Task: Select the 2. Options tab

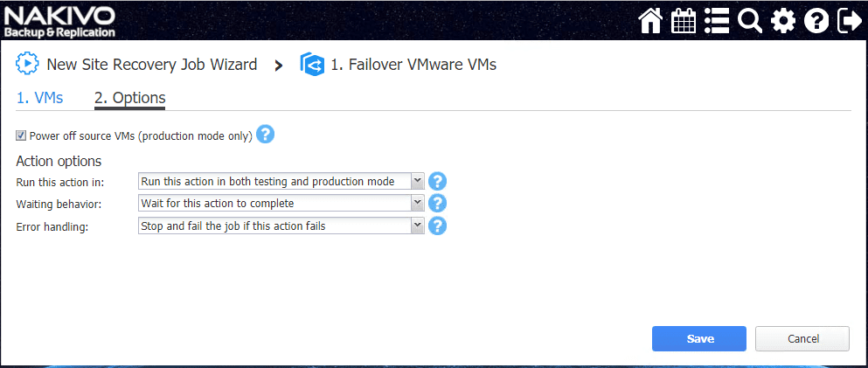Action: click(x=129, y=98)
